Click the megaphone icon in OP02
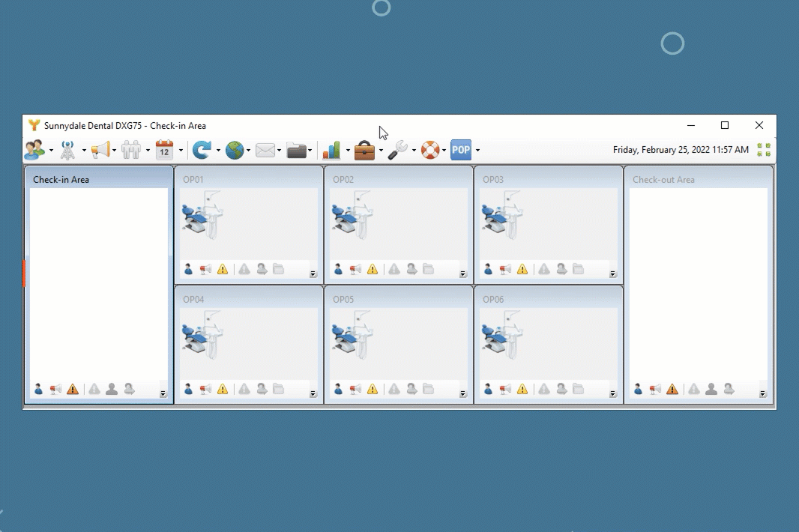 [x=355, y=269]
